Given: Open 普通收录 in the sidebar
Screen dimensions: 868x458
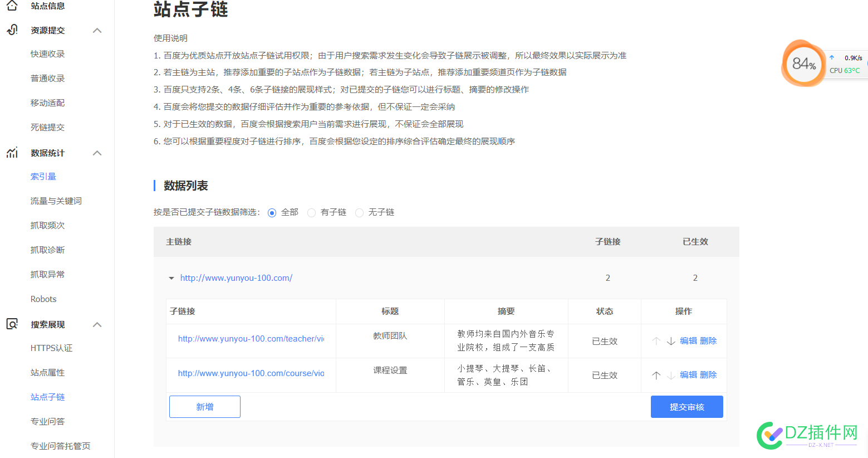Looking at the screenshot, I should (48, 79).
